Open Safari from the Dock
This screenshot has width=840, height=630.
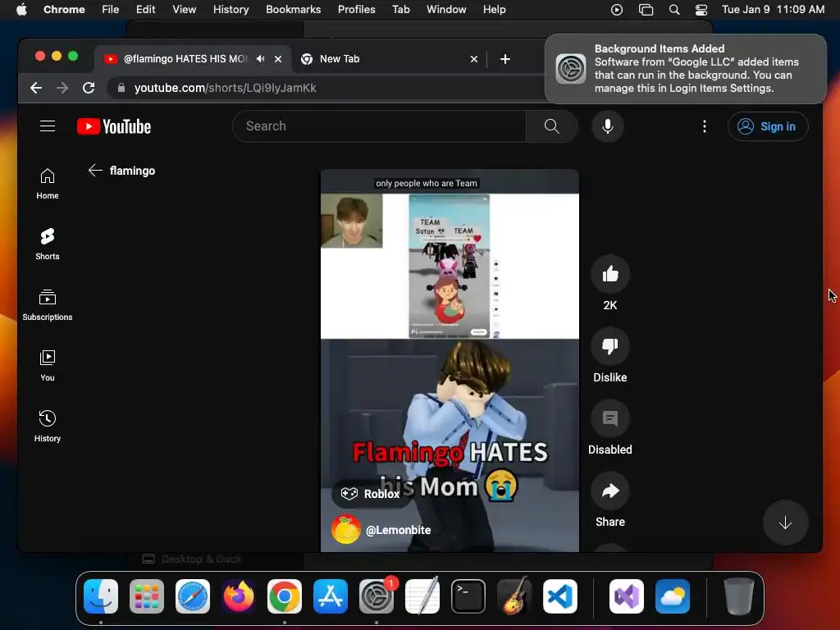pyautogui.click(x=193, y=596)
